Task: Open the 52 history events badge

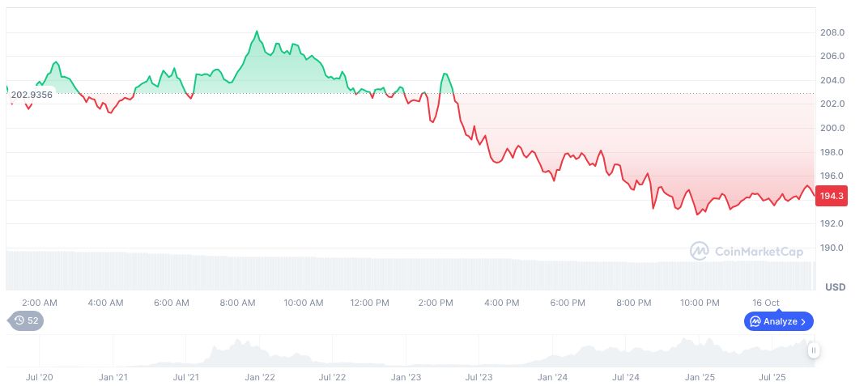Action: (27, 320)
